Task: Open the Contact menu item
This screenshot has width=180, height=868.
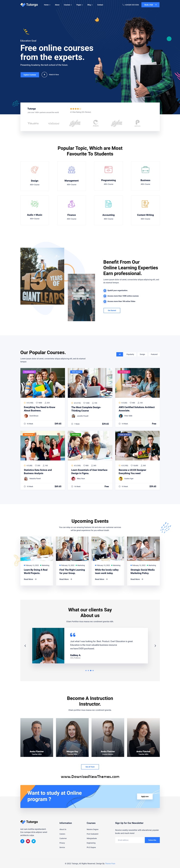Action: [x=100, y=5]
